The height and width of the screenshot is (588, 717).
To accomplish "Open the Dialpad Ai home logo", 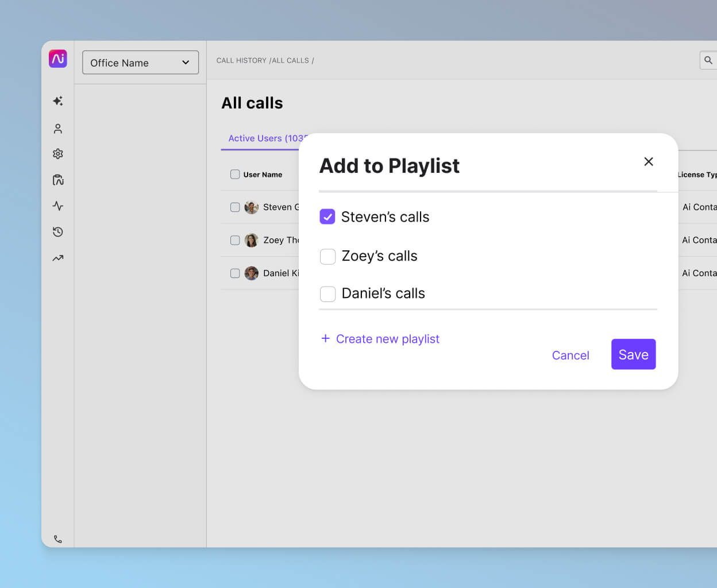I will click(57, 59).
